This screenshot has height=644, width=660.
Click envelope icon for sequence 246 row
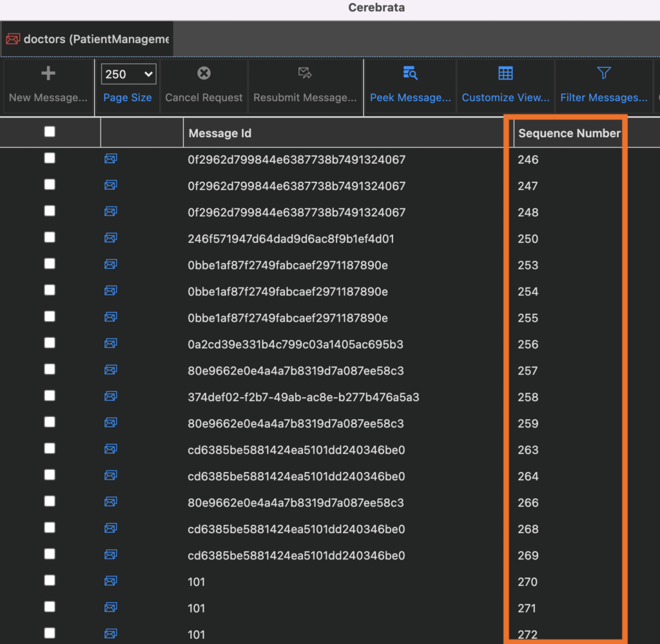(x=111, y=159)
